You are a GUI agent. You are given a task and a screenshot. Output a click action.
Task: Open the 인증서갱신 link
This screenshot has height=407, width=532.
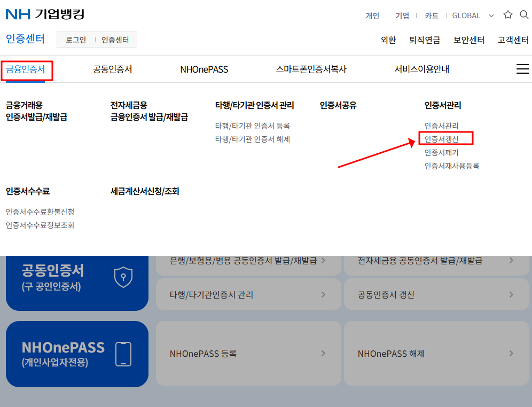click(441, 139)
